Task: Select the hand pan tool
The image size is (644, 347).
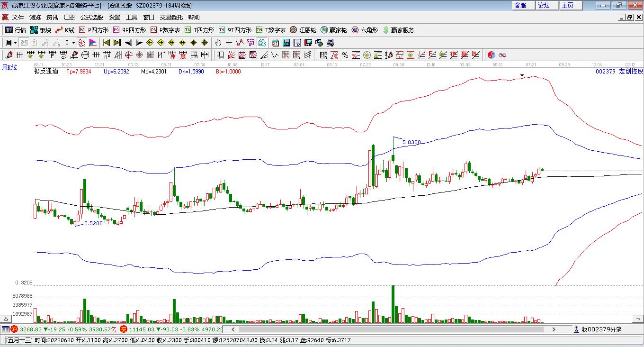Action: (x=218, y=43)
